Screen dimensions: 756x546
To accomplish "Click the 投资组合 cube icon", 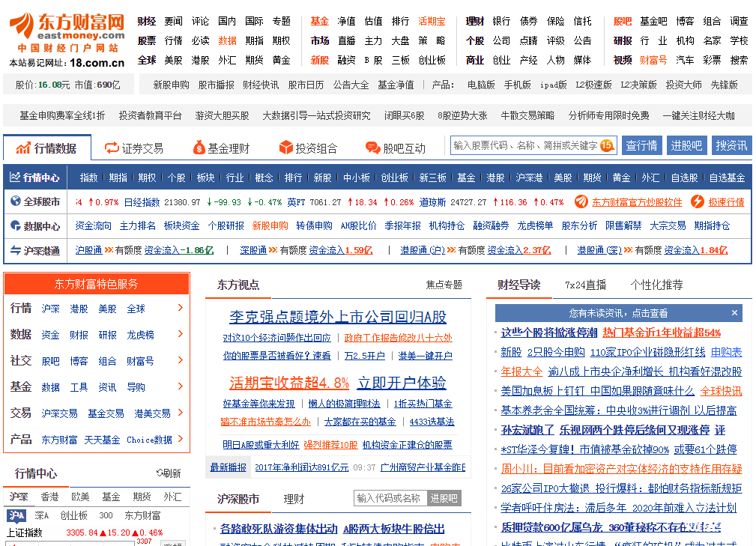I will point(286,148).
